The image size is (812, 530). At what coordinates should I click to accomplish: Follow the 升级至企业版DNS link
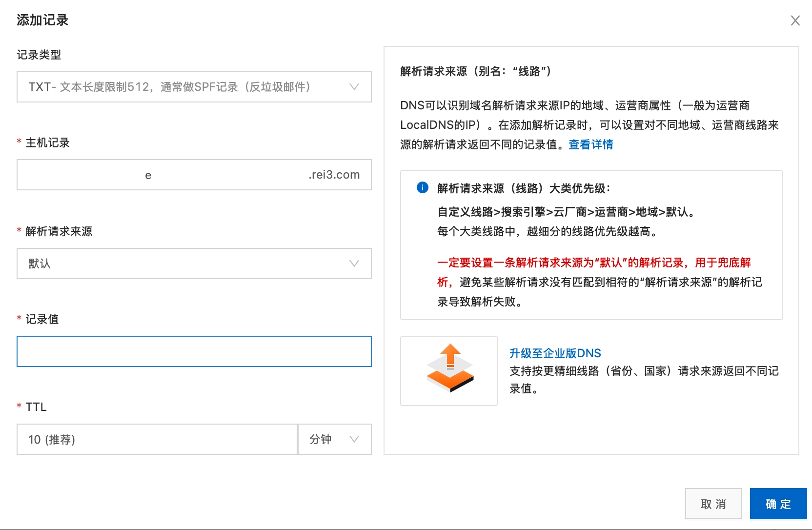pos(555,353)
